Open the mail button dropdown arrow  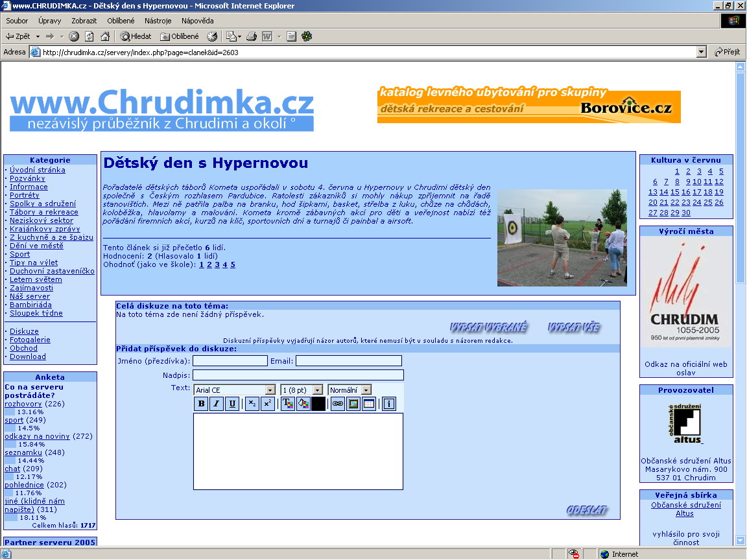coord(239,36)
